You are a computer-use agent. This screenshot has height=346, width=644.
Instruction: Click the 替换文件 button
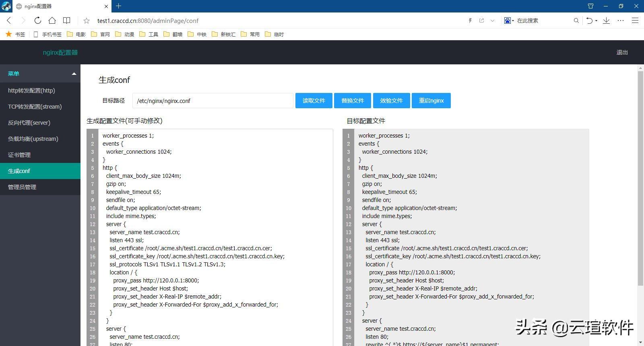pos(353,101)
